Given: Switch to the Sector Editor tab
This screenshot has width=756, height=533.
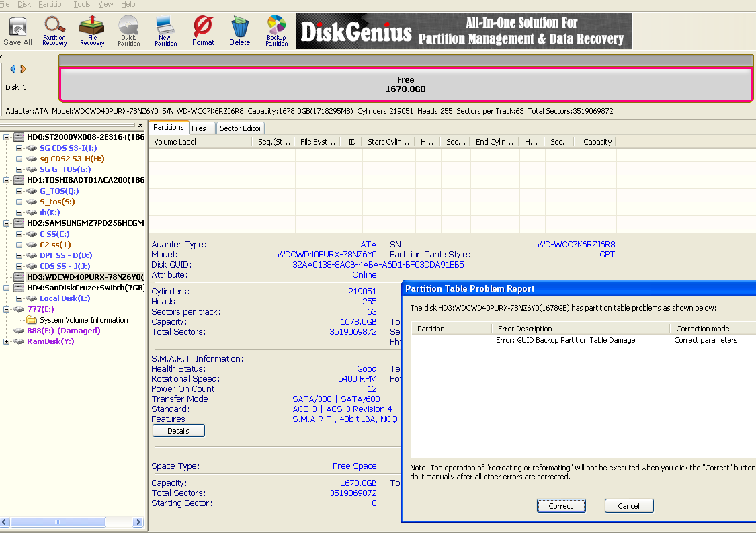Looking at the screenshot, I should pos(241,128).
